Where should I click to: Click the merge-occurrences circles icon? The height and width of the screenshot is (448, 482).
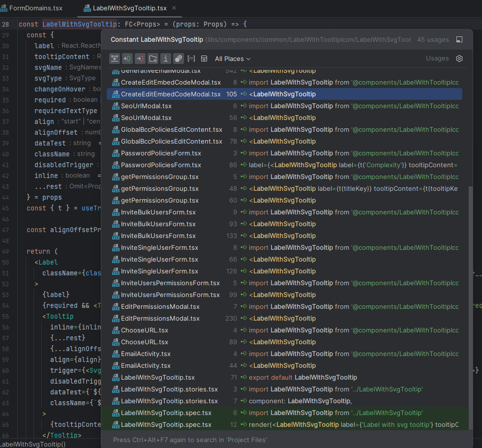(179, 59)
